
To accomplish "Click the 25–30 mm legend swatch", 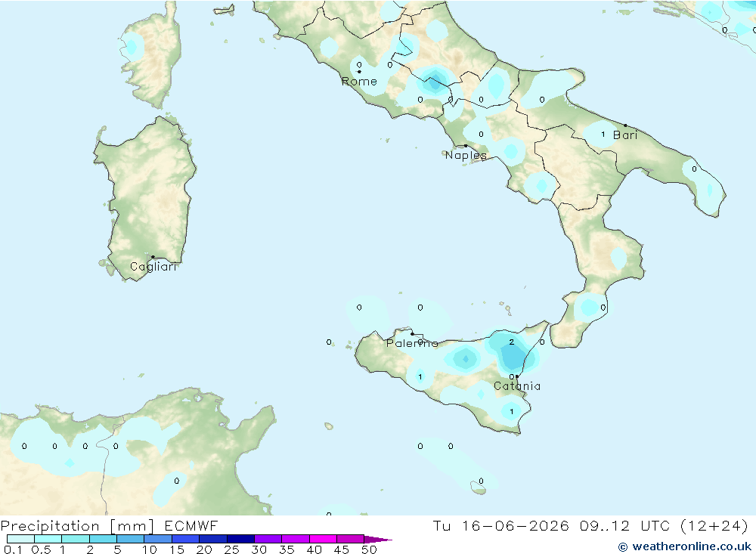I will [x=240, y=539].
